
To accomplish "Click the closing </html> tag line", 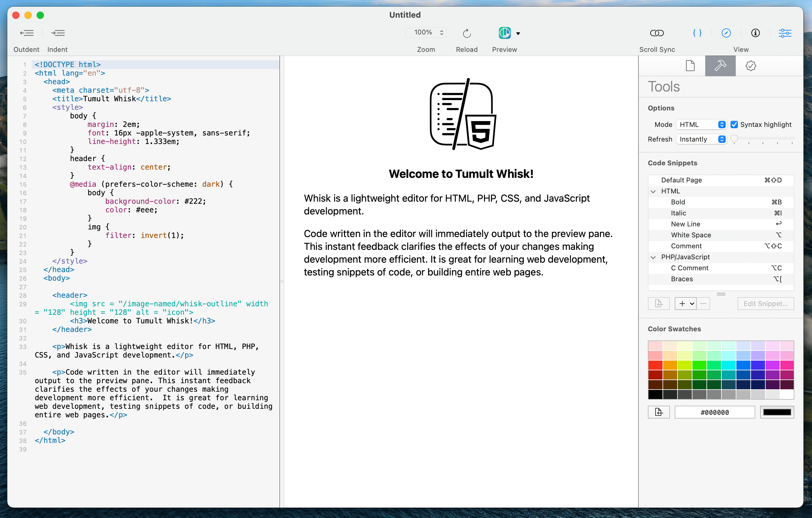I will coord(50,441).
